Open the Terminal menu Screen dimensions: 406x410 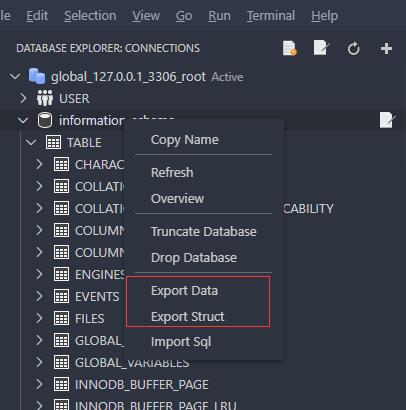[271, 16]
